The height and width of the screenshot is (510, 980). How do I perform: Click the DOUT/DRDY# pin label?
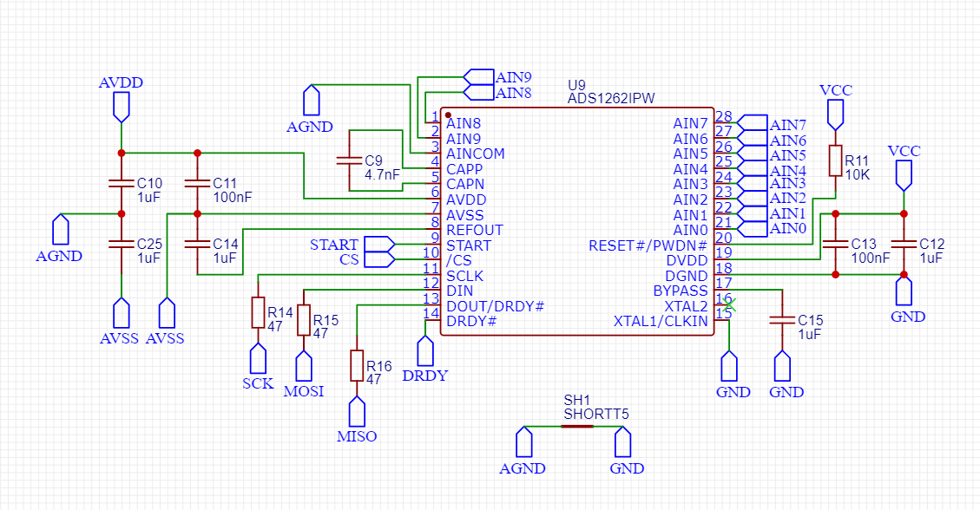[495, 306]
